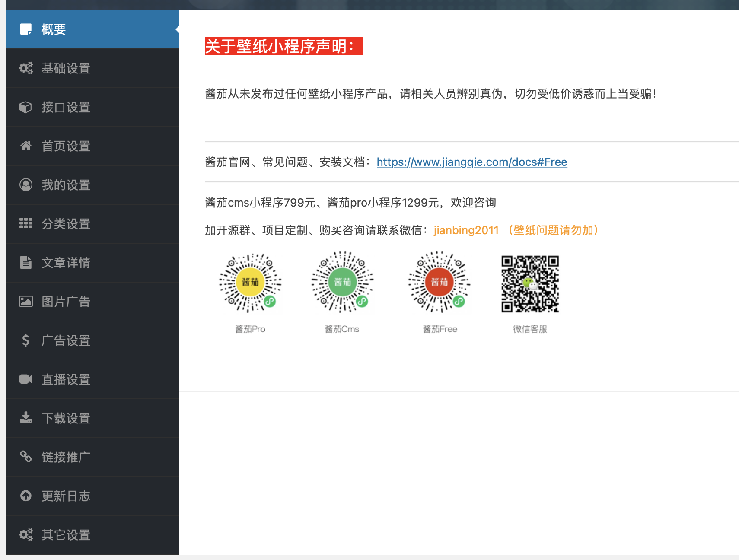
Task: Open 文章详情 settings
Action: (x=92, y=263)
